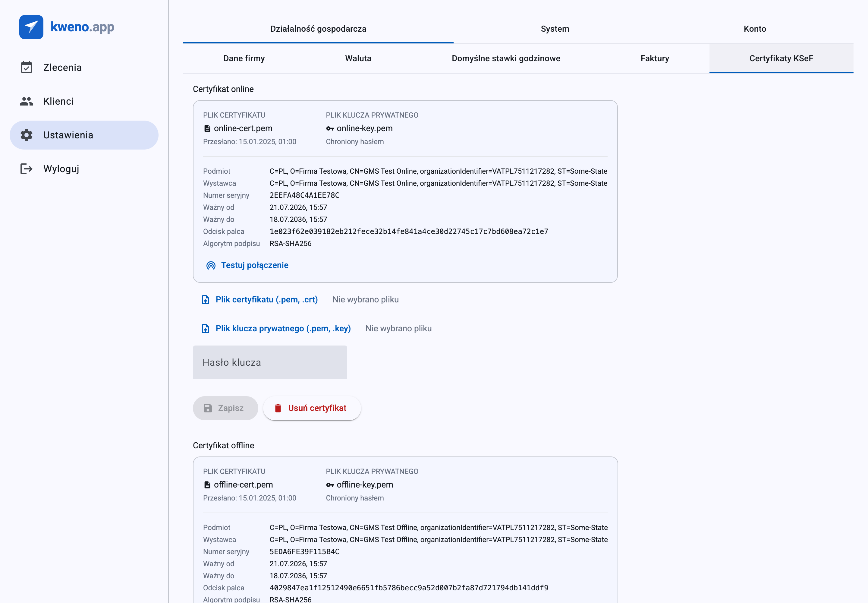This screenshot has height=603, width=868.
Task: Click the online fingerprint starting 1e023f62
Action: (409, 232)
